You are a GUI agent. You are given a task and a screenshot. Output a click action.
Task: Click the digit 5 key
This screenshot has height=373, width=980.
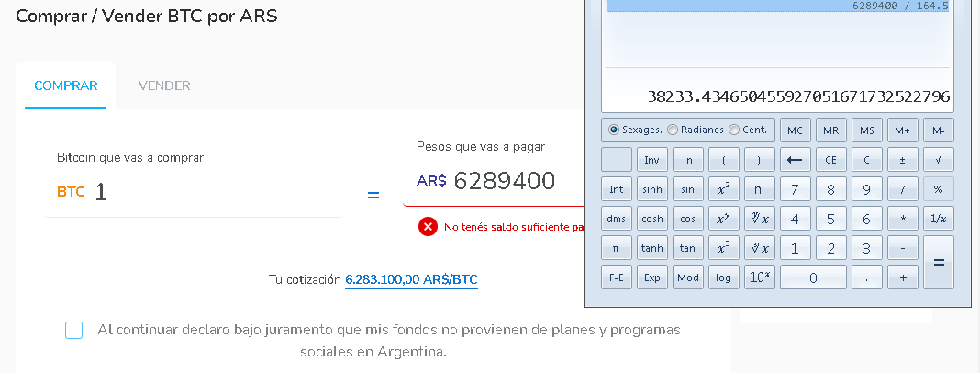tap(830, 219)
